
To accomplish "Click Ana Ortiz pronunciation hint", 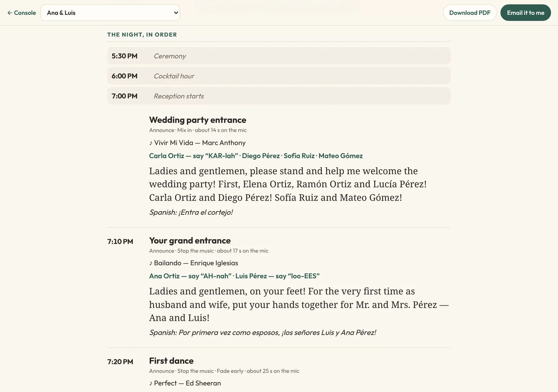I will (190, 276).
